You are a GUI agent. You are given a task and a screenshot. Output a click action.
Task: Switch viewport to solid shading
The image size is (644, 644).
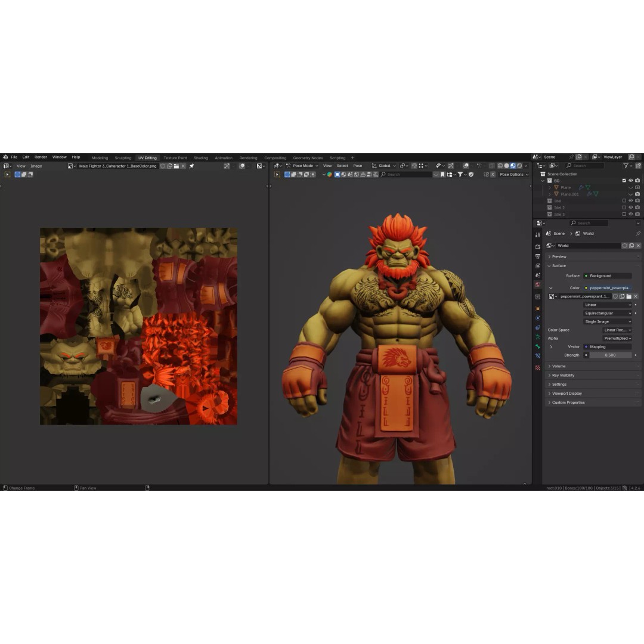tap(506, 166)
